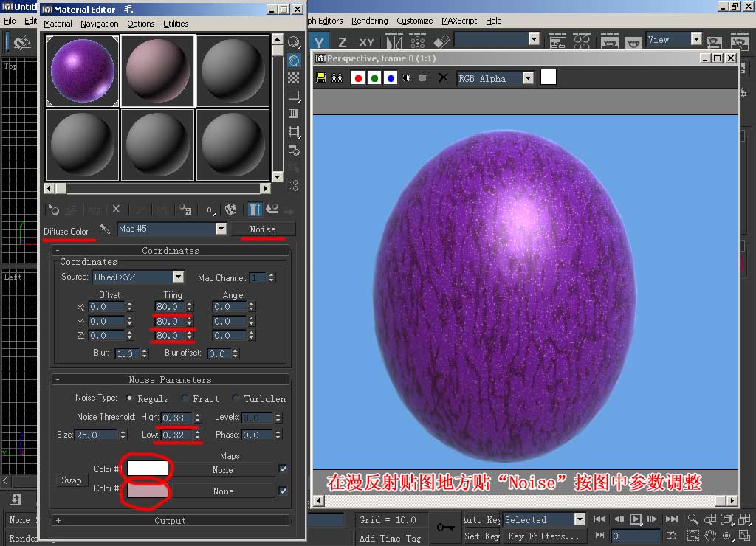Image resolution: width=756 pixels, height=546 pixels.
Task: Open the Material Effects Channel flyout
Action: (x=210, y=210)
